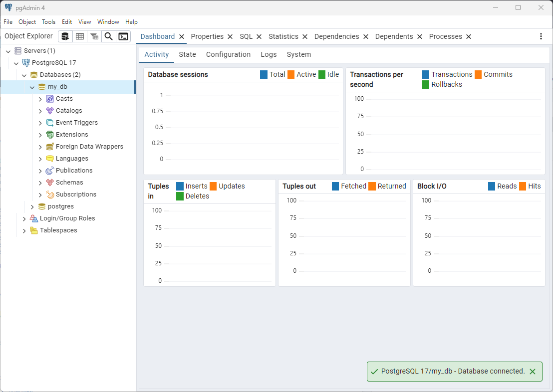Collapse the PostgreSQL 17 server node
The height and width of the screenshot is (392, 553).
pos(16,63)
